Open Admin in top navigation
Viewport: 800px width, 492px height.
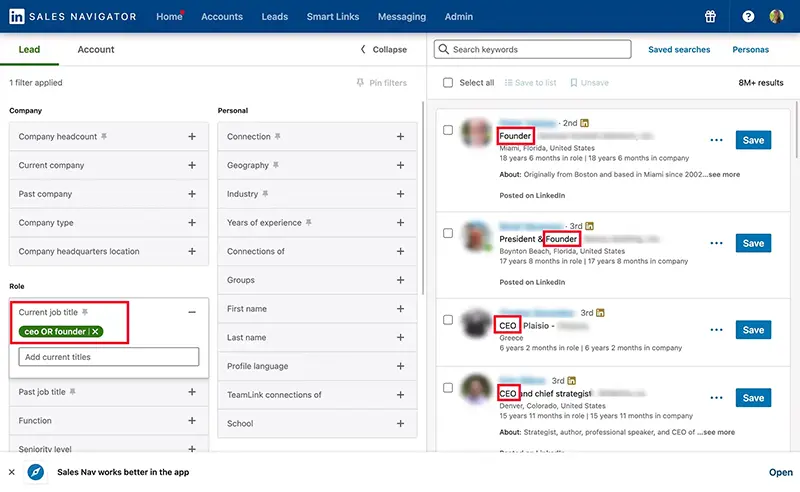(459, 16)
